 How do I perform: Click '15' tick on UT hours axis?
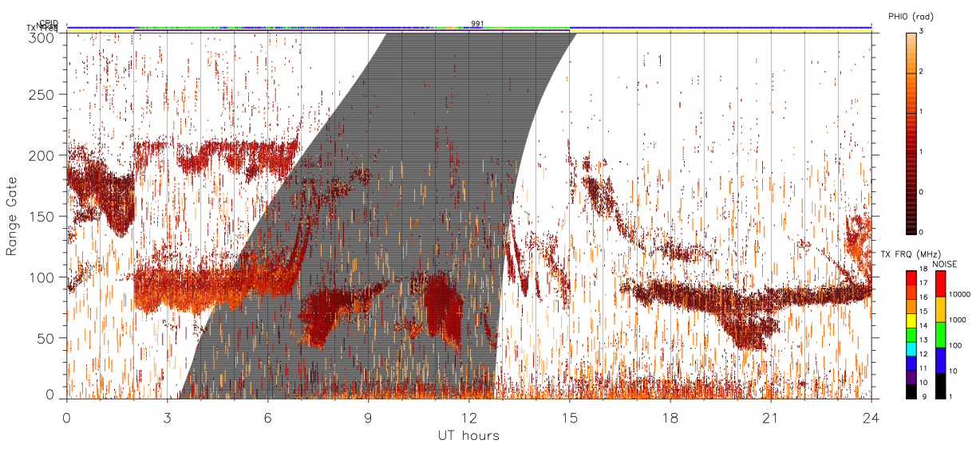570,418
